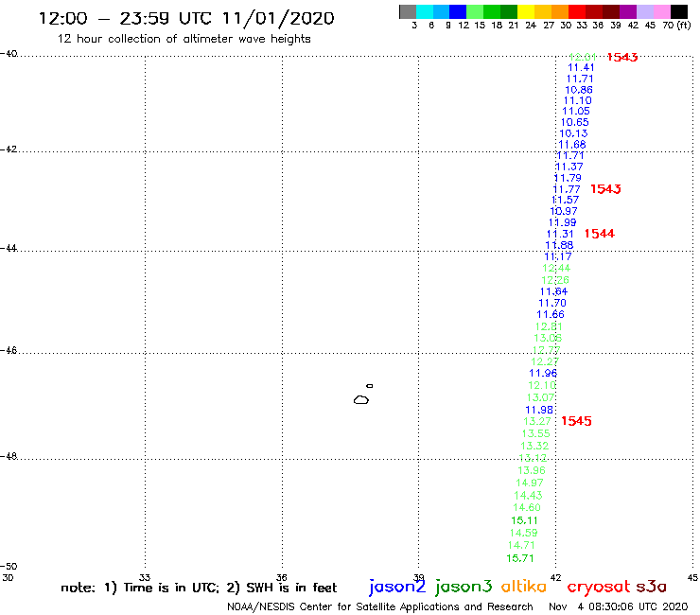Click the cyan swatch in the color scale
Viewport: 700px width, 615px height.
(x=425, y=11)
